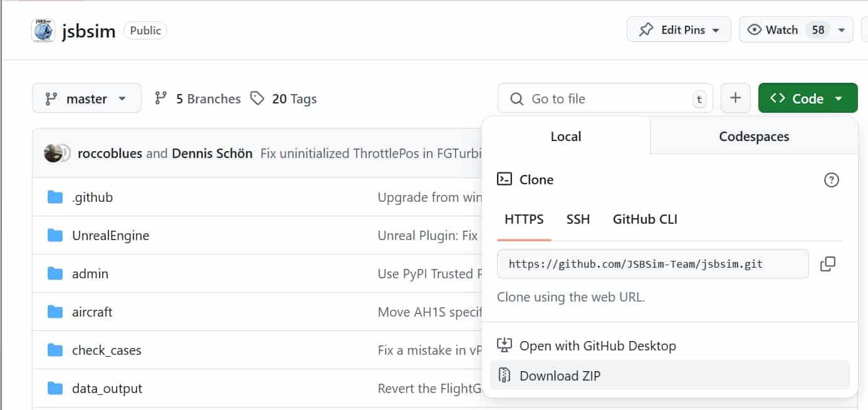Click the JSBSim repository avatar logo
Viewport: 868px width, 410px height.
pos(43,30)
